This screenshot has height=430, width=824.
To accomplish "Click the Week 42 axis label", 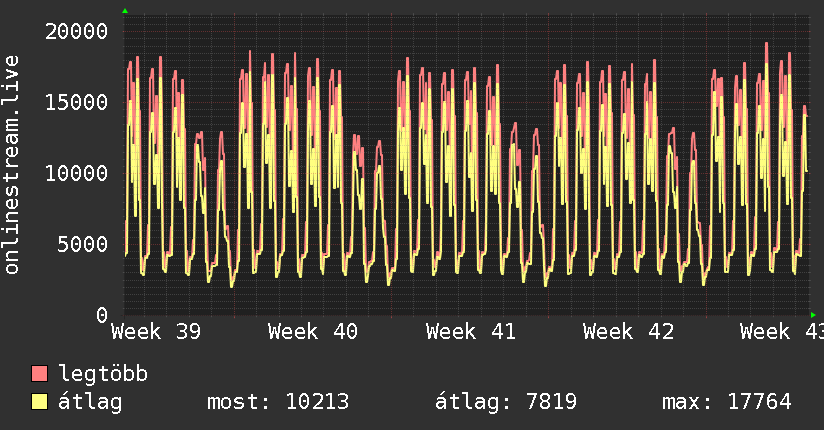I will click(x=629, y=332).
